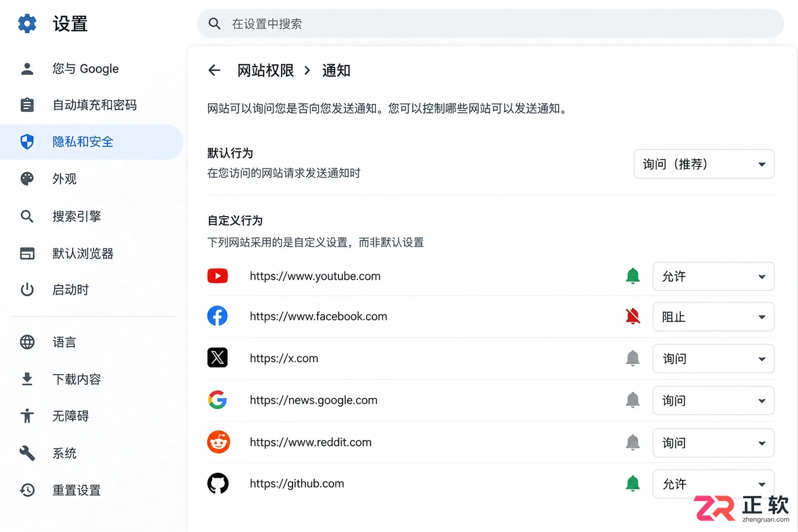
Task: Click the https://www.youtube.com URL text
Action: [315, 276]
